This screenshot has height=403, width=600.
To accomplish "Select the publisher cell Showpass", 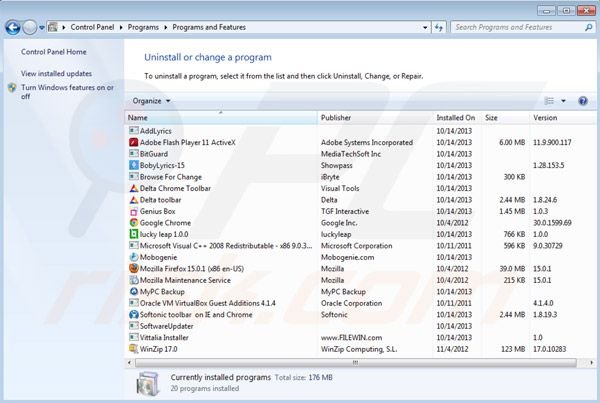I will click(336, 165).
